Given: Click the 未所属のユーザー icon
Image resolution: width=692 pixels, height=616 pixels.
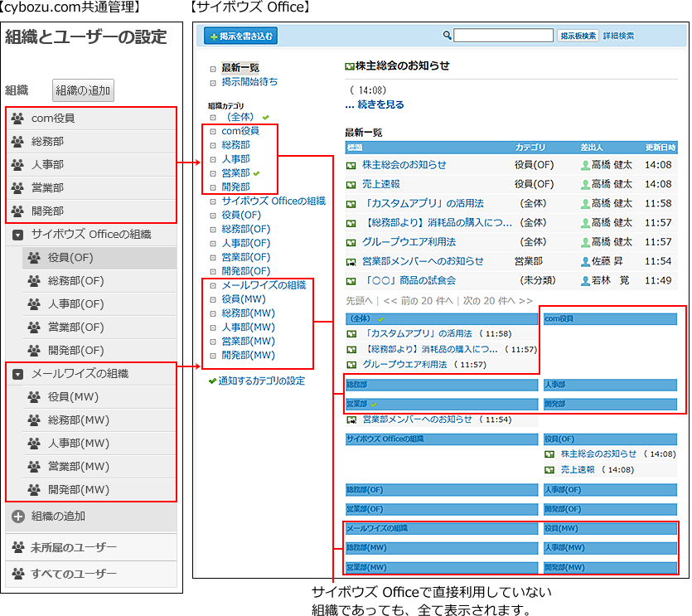Looking at the screenshot, I should pos(18,547).
